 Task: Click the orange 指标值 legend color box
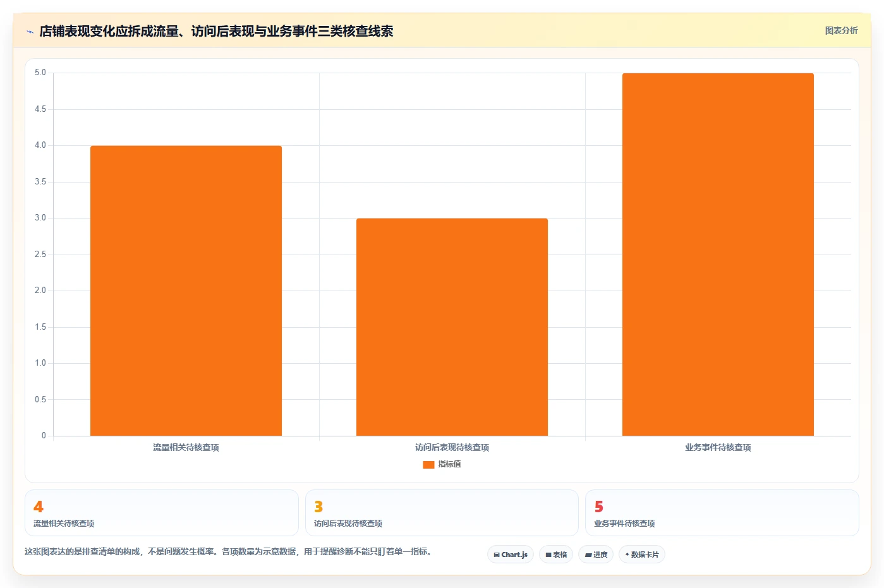coord(428,464)
